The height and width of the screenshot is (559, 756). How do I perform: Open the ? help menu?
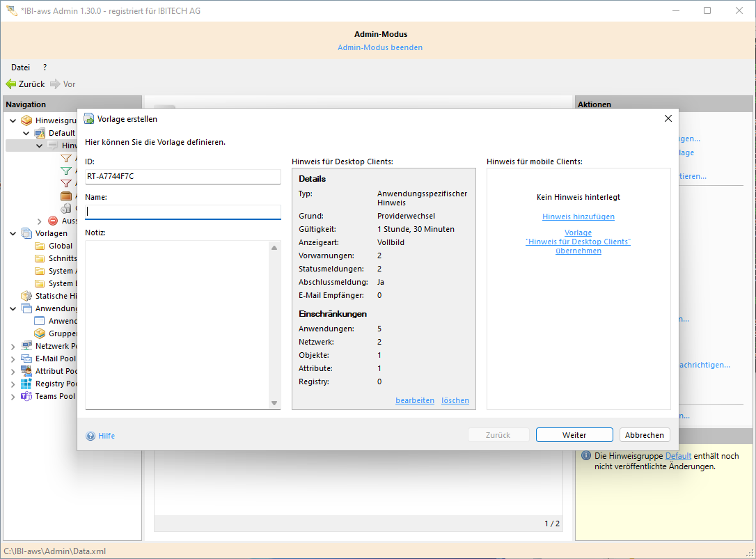click(45, 68)
